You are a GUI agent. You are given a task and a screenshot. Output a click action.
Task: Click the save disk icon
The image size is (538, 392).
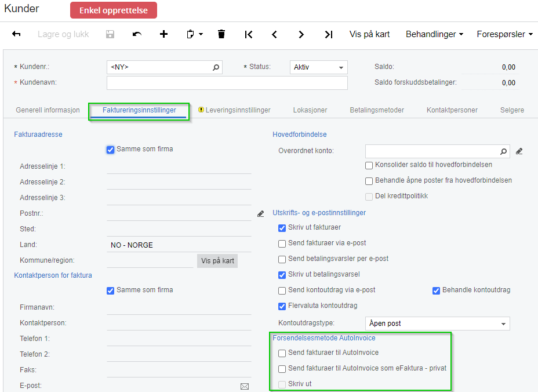click(110, 34)
